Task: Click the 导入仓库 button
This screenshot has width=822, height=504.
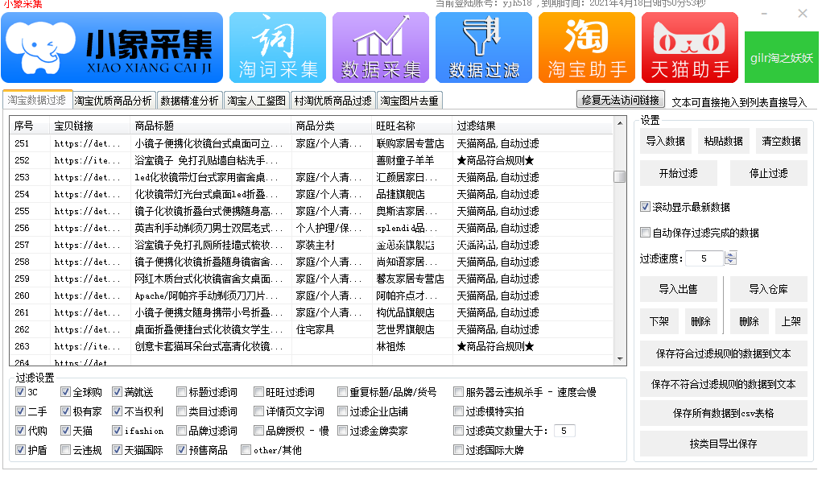Action: click(769, 289)
